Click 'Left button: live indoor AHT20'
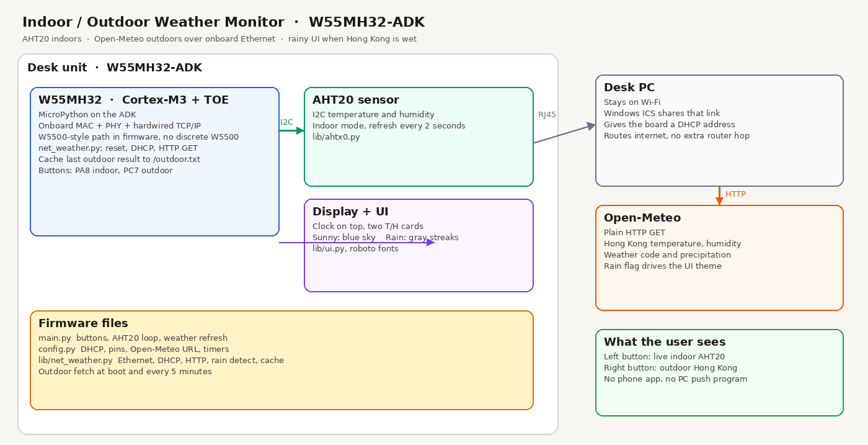This screenshot has height=445, width=868. 664,357
